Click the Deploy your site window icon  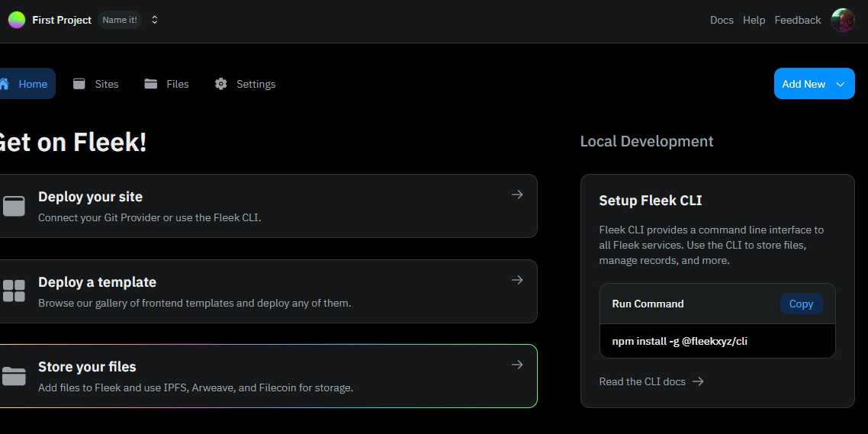(x=14, y=206)
